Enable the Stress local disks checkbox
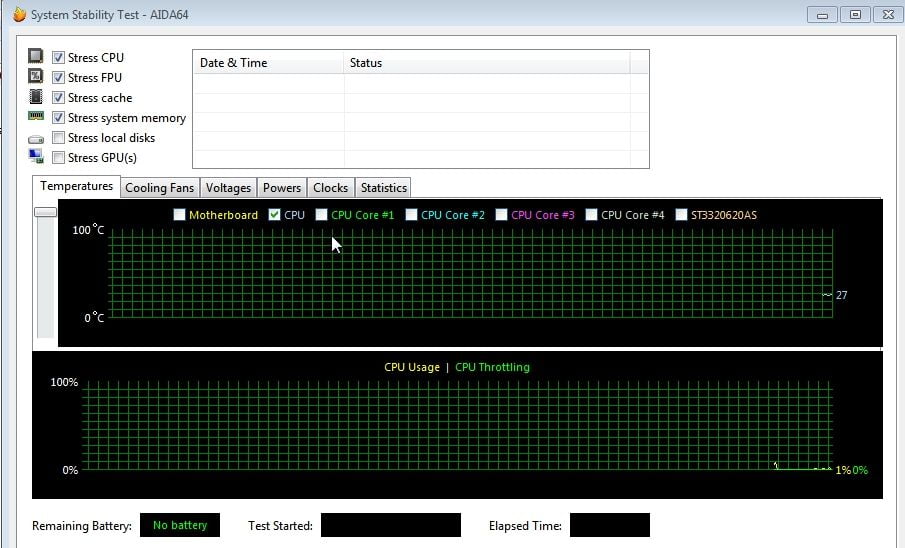 pyautogui.click(x=58, y=137)
